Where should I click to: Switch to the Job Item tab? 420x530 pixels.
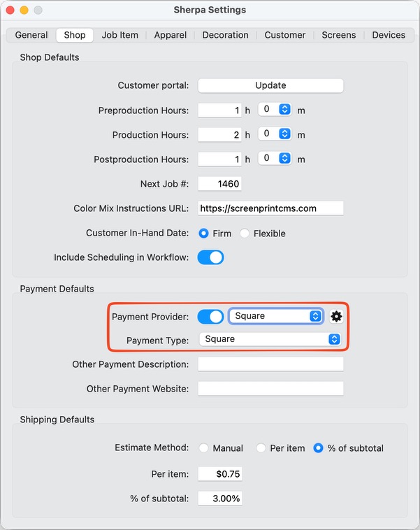click(x=120, y=35)
